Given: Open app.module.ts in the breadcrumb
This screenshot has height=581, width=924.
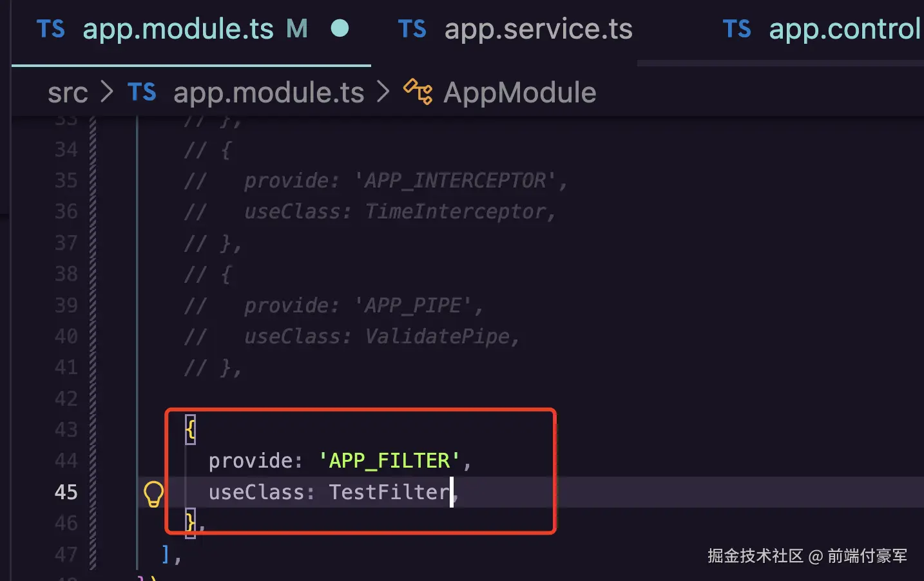Looking at the screenshot, I should click(x=269, y=93).
